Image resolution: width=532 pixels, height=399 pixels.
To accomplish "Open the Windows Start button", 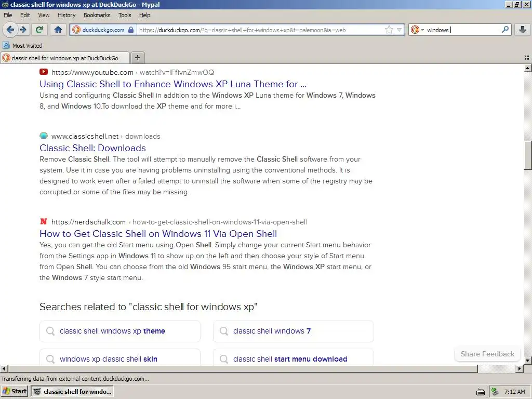I will [x=14, y=392].
